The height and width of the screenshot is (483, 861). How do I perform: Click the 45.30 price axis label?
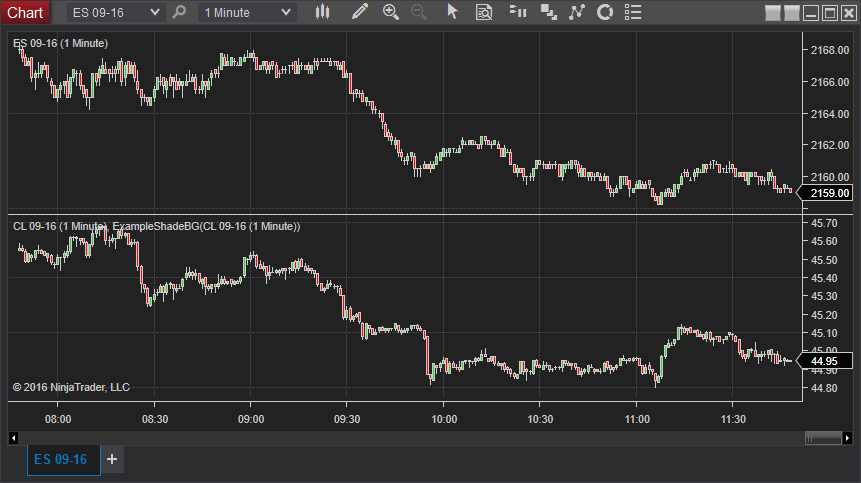coord(824,296)
